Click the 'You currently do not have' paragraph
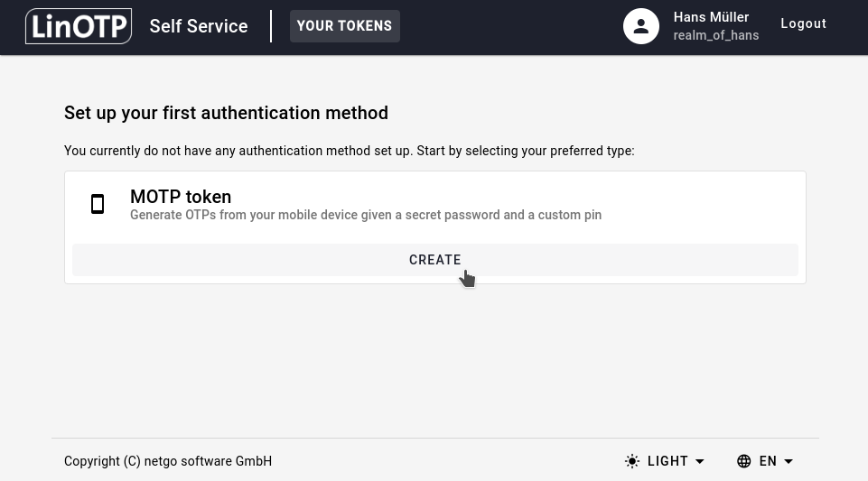 (x=349, y=151)
